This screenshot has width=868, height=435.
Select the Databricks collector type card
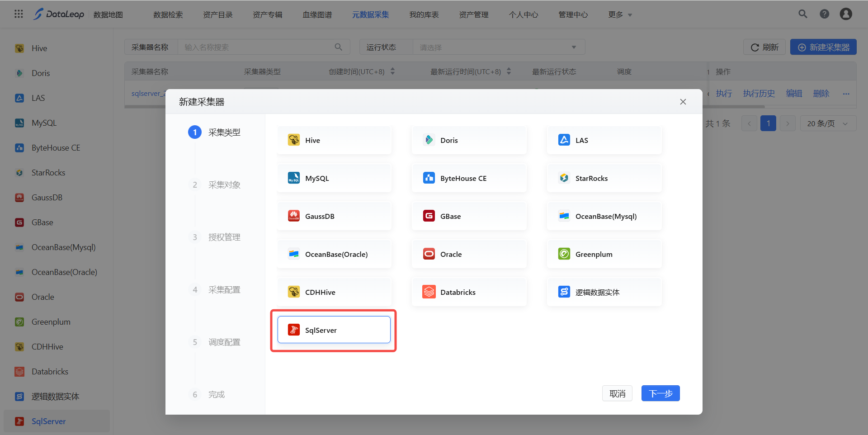click(x=469, y=292)
